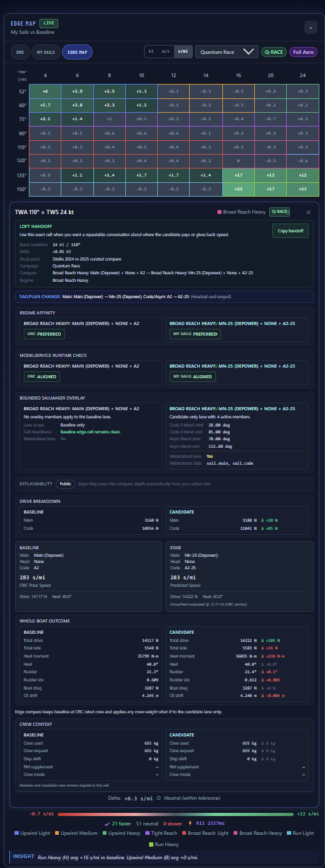The height and width of the screenshot is (868, 325).
Task: Select m/s speed unit
Action: point(166,51)
